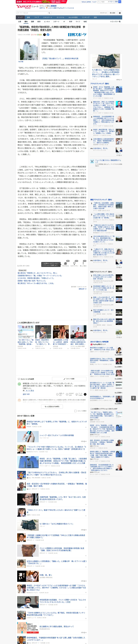Click the article comment count 1728 icon
Image resolution: width=138 pixels, height=644 pixels.
click(34, 35)
